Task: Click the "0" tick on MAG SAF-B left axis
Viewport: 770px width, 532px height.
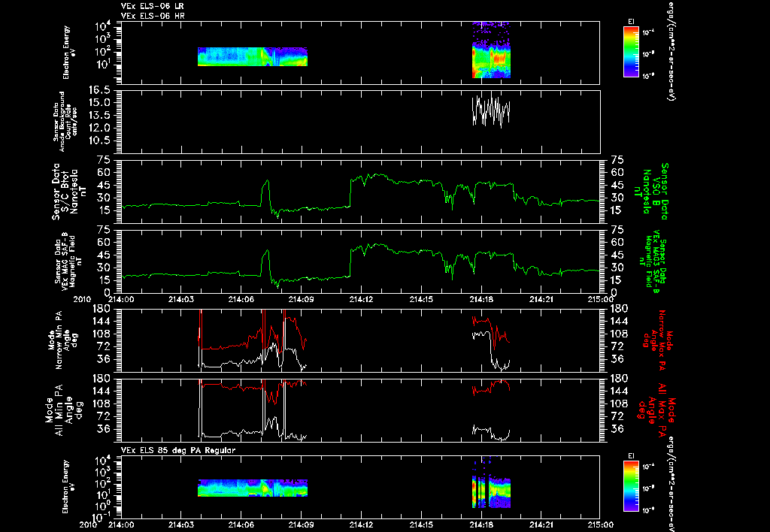Action: tap(108, 293)
